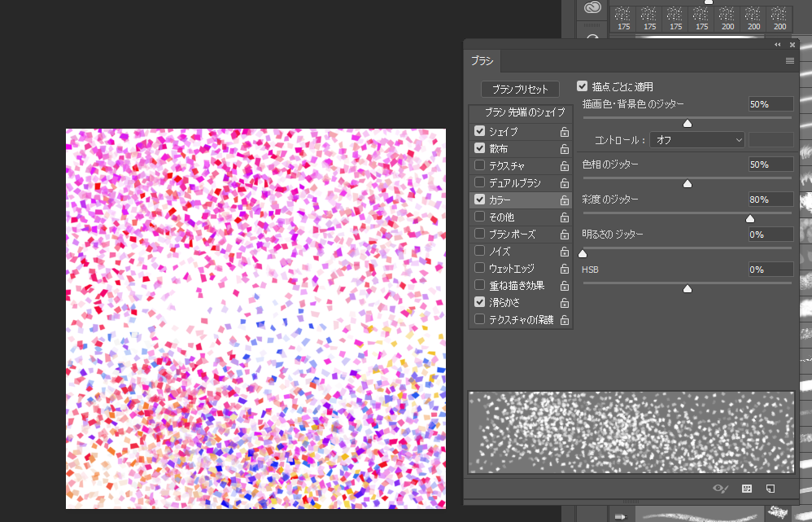This screenshot has height=522, width=812.
Task: Lock the 滑らかさ brush setting
Action: tap(565, 302)
